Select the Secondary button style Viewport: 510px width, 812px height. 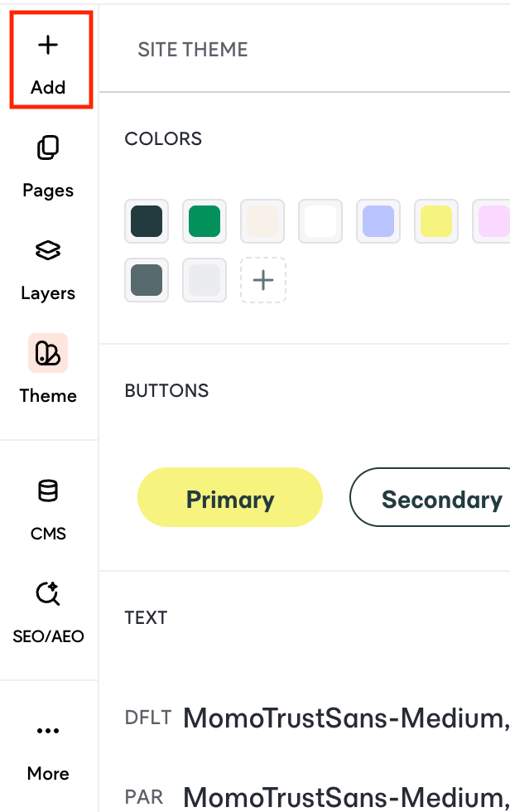pyautogui.click(x=441, y=497)
